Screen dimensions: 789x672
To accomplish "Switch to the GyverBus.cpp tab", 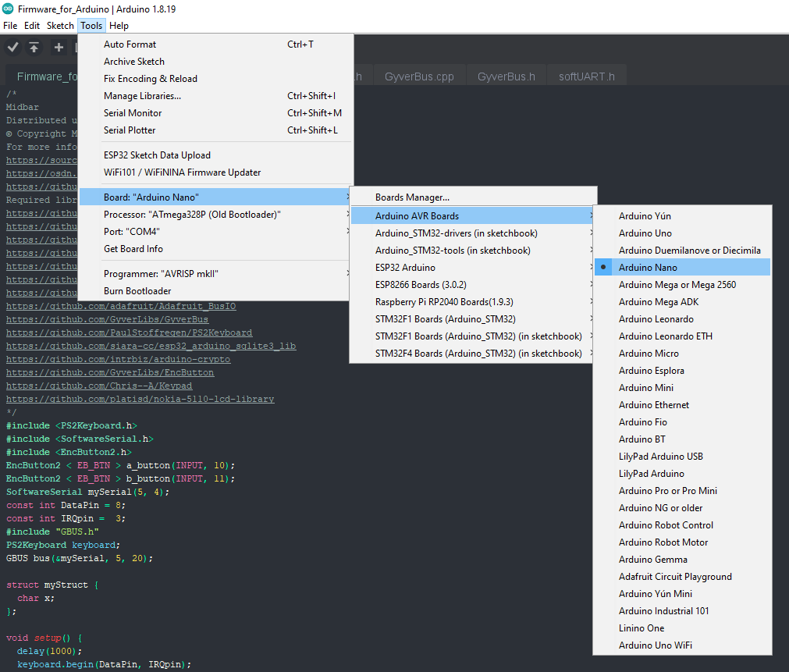I will (418, 76).
